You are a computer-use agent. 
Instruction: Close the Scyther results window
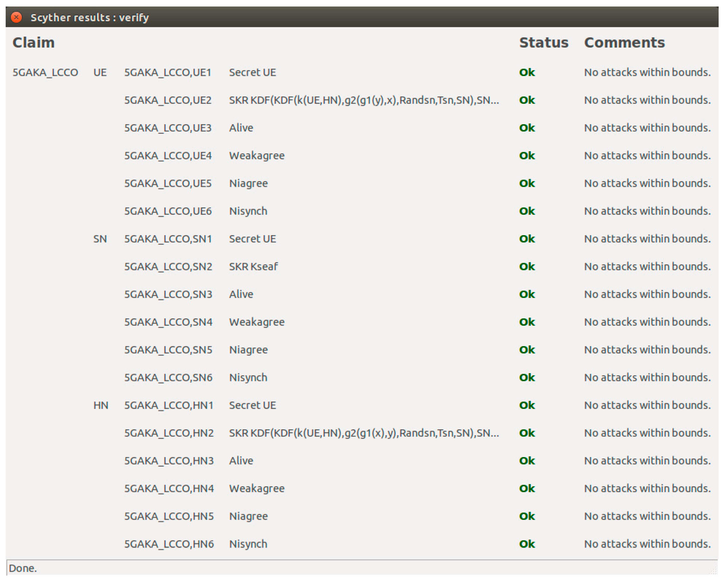[16, 17]
